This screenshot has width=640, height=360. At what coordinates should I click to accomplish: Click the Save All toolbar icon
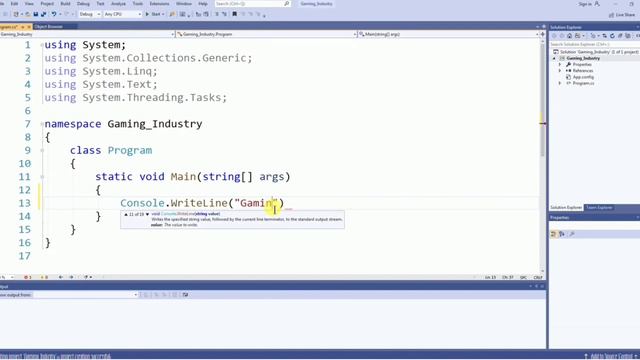pyautogui.click(x=43, y=14)
